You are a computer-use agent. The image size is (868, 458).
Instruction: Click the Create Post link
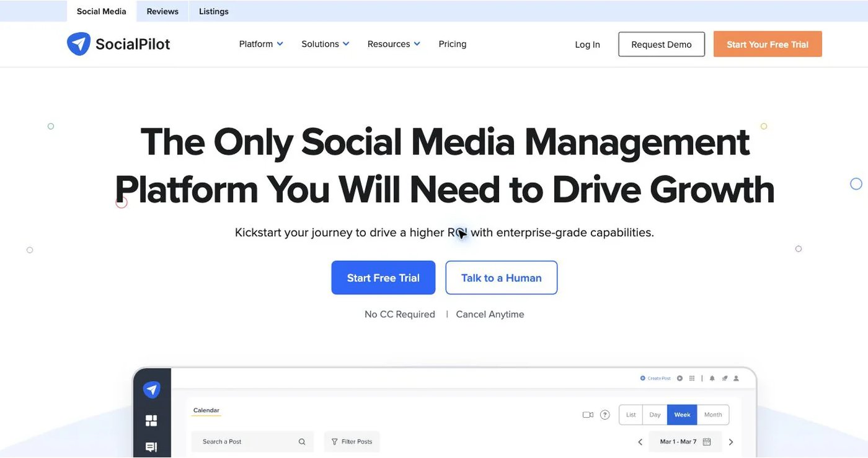[x=655, y=378]
